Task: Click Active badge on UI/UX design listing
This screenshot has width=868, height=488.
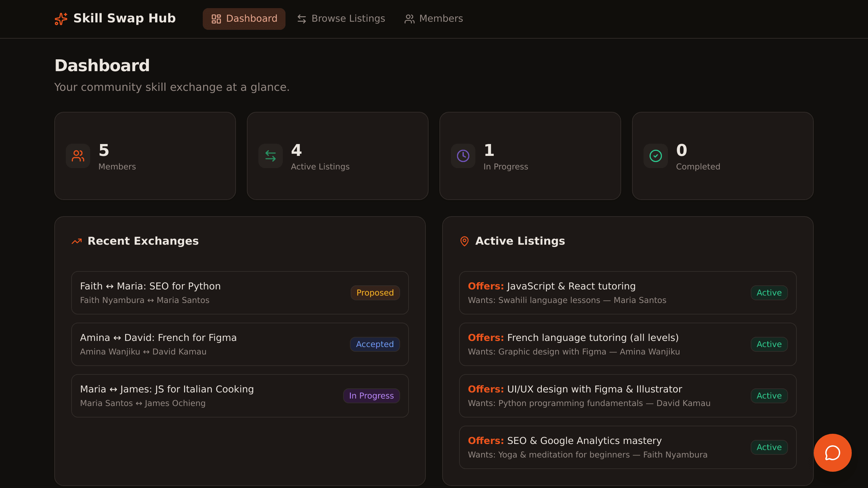Action: click(x=769, y=396)
